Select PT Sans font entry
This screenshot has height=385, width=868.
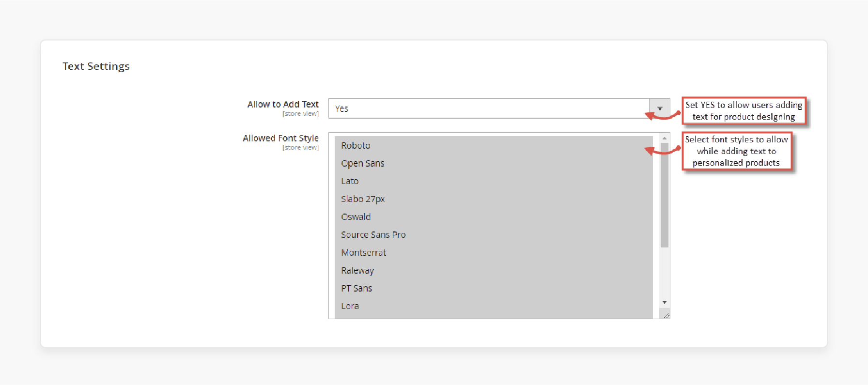pos(494,289)
